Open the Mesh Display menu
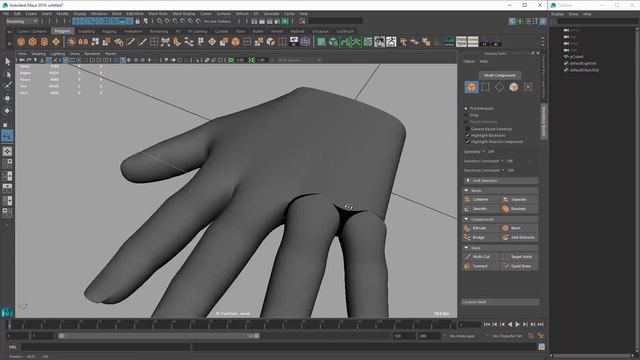 (x=183, y=14)
